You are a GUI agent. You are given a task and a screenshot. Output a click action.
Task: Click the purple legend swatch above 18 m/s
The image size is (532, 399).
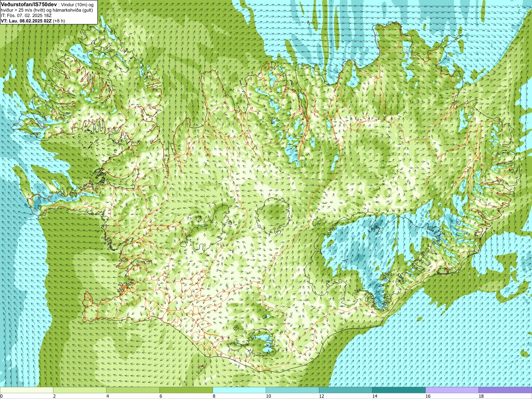[505, 390]
